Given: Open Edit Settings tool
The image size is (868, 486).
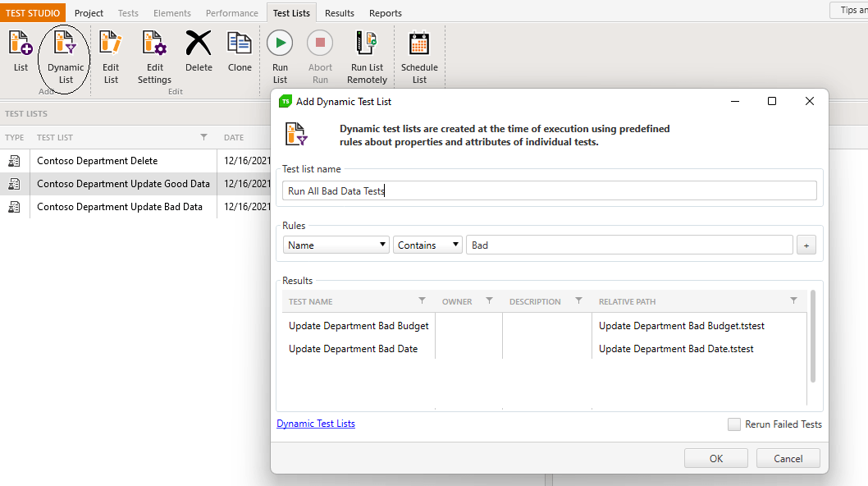Looking at the screenshot, I should (154, 43).
